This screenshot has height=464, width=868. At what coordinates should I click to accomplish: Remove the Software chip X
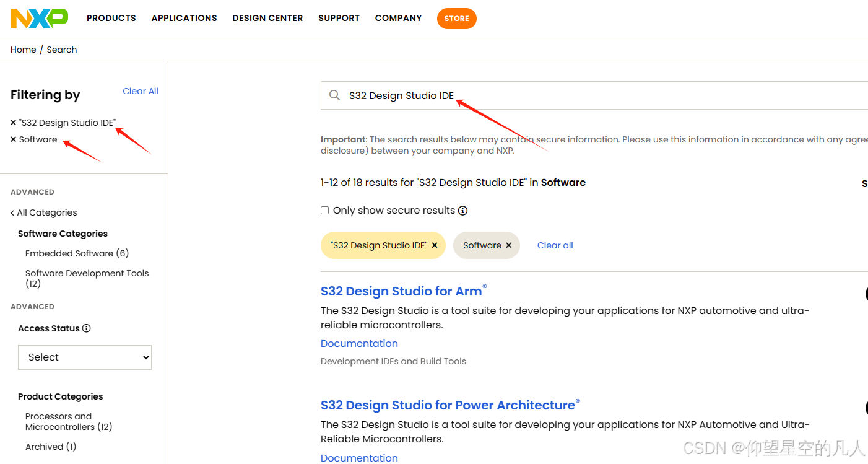509,245
